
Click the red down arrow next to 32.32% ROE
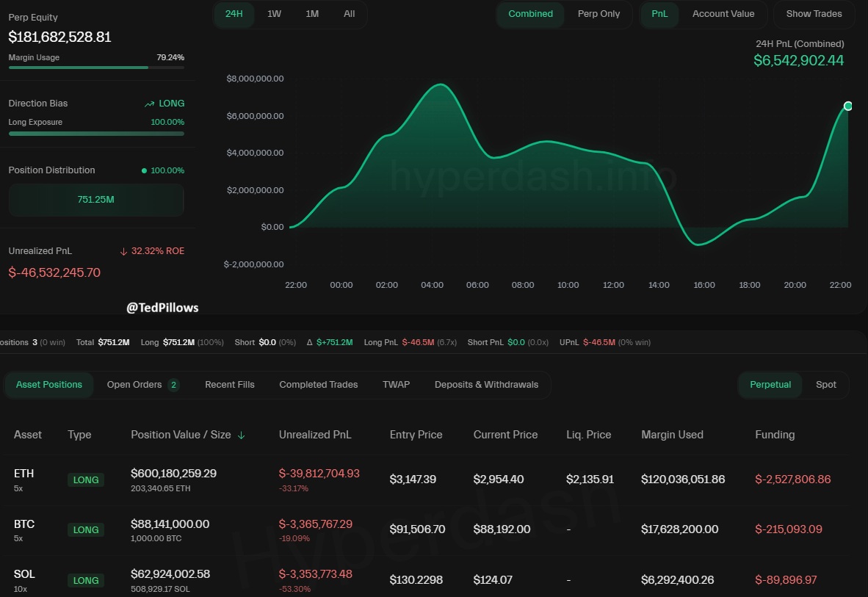point(123,250)
